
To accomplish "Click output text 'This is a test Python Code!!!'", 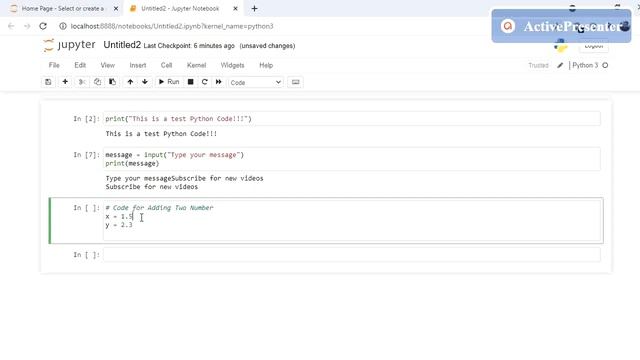I will pos(161,133).
